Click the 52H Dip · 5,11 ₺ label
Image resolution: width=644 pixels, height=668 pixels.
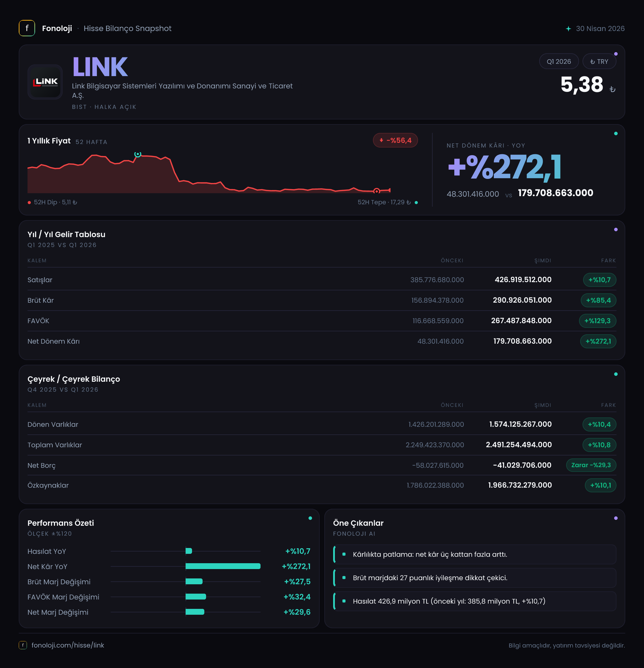pos(56,202)
